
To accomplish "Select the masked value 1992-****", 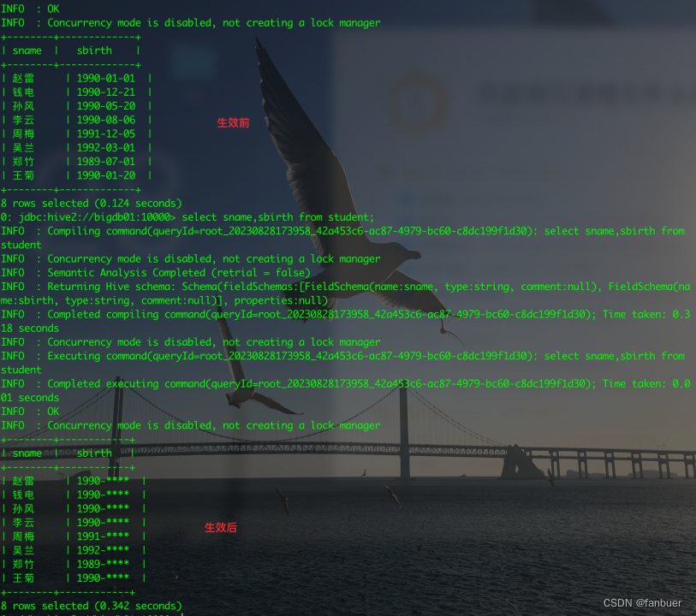I will (103, 550).
